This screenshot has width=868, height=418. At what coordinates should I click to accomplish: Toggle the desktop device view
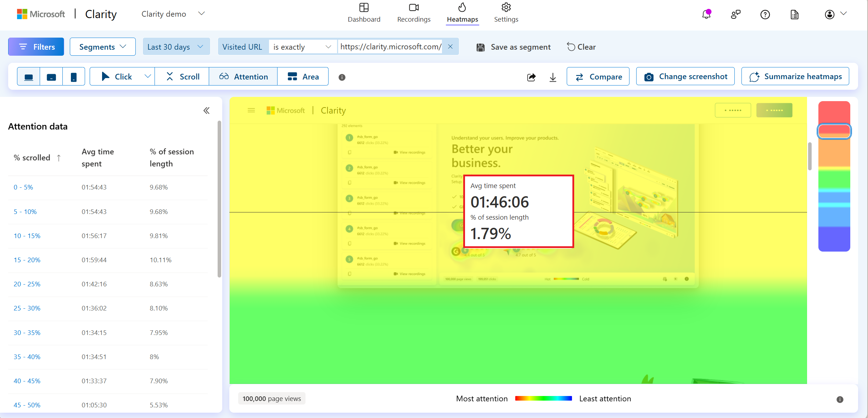pos(29,77)
